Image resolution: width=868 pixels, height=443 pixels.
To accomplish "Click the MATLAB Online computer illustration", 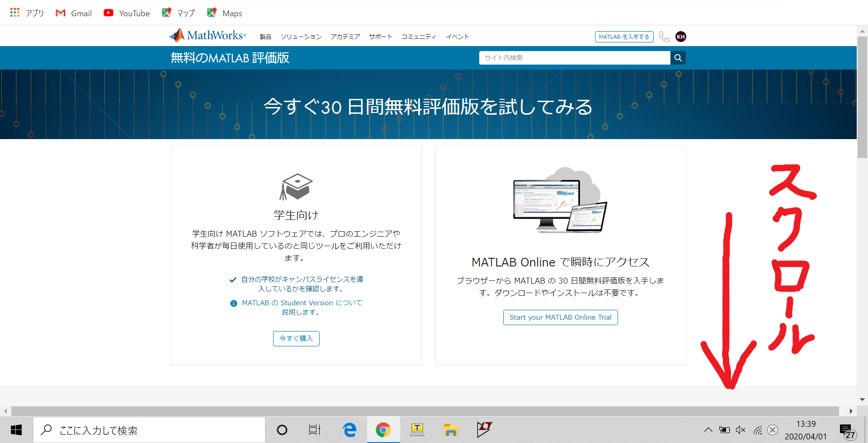I will pyautogui.click(x=560, y=200).
